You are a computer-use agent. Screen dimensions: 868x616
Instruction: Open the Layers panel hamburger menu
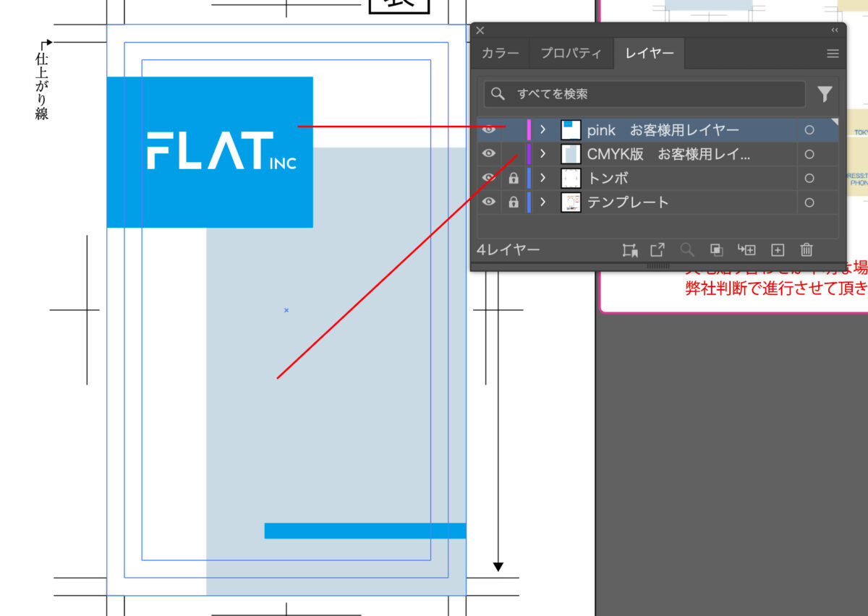tap(833, 54)
